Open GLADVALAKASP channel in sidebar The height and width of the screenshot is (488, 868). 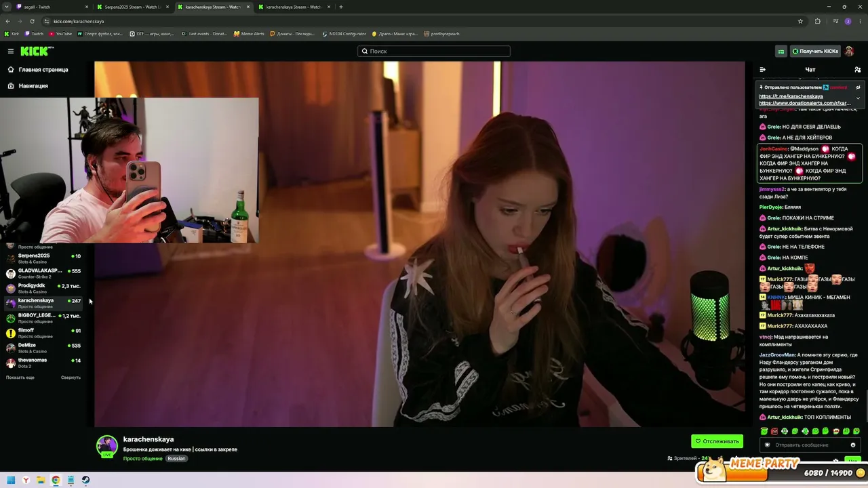[x=43, y=273]
